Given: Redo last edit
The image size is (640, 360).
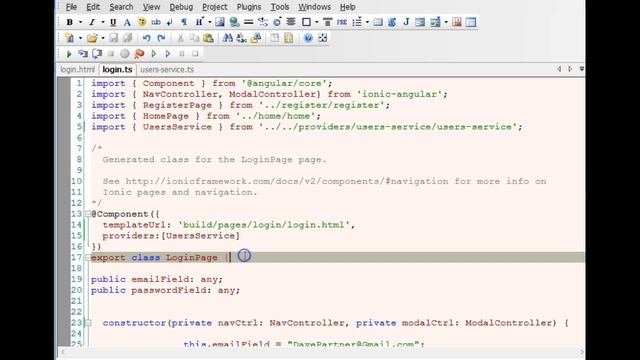Looking at the screenshot, I should tap(161, 38).
